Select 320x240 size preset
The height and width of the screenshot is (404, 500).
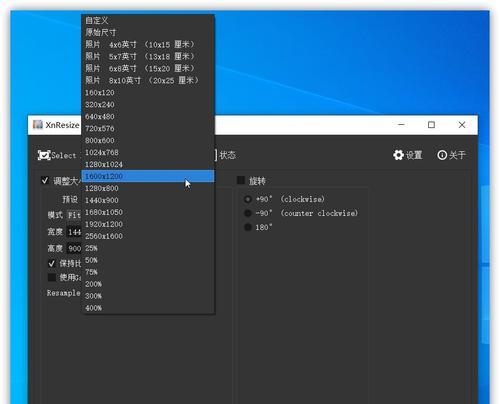(148, 105)
